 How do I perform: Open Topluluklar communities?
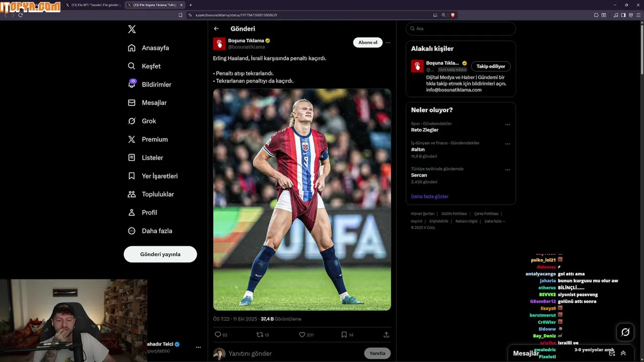click(151, 194)
